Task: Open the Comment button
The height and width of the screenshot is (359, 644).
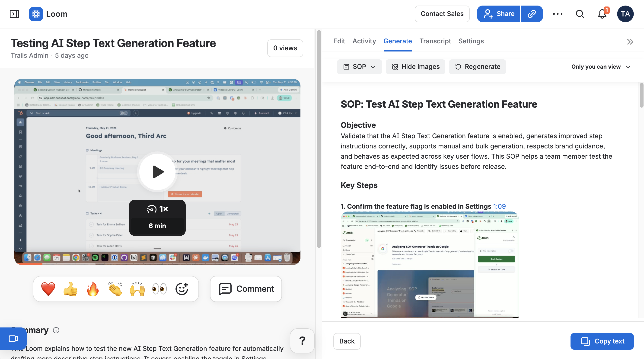Action: 246,289
